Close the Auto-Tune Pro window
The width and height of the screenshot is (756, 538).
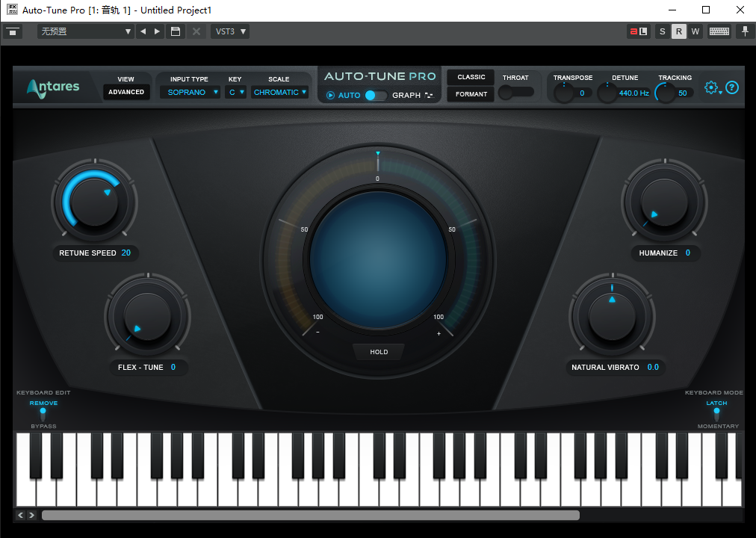coord(740,10)
